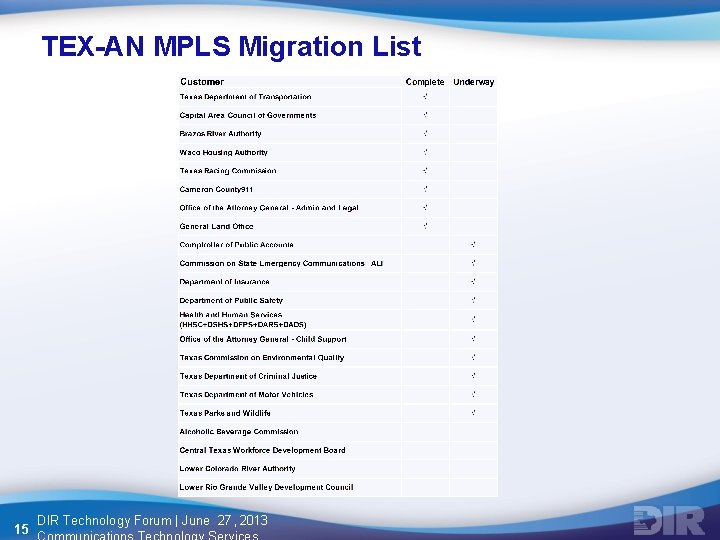Click 'Office of the Attorney General - Child Support'

263,339
